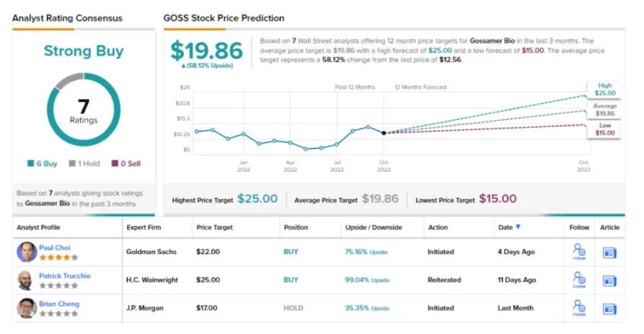
Task: Click the Low $15.00 forecast label
Action: [x=605, y=129]
